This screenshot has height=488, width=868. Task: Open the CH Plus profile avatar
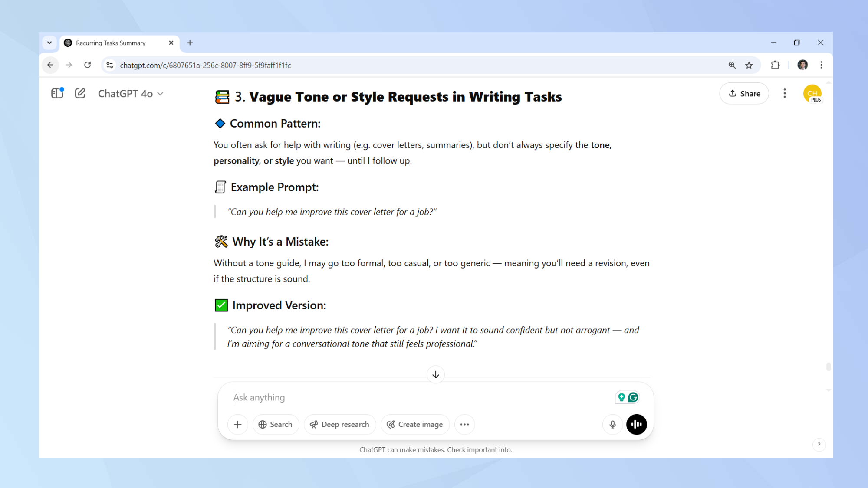pyautogui.click(x=812, y=94)
